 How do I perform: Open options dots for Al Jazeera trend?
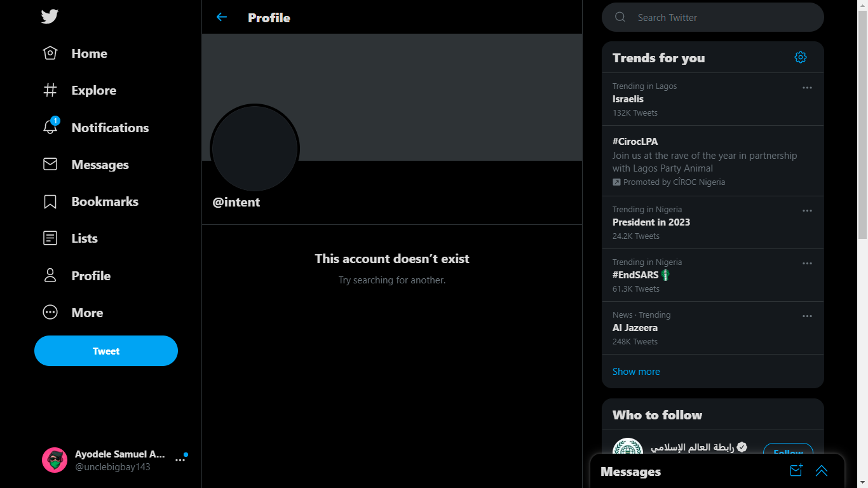tap(807, 316)
